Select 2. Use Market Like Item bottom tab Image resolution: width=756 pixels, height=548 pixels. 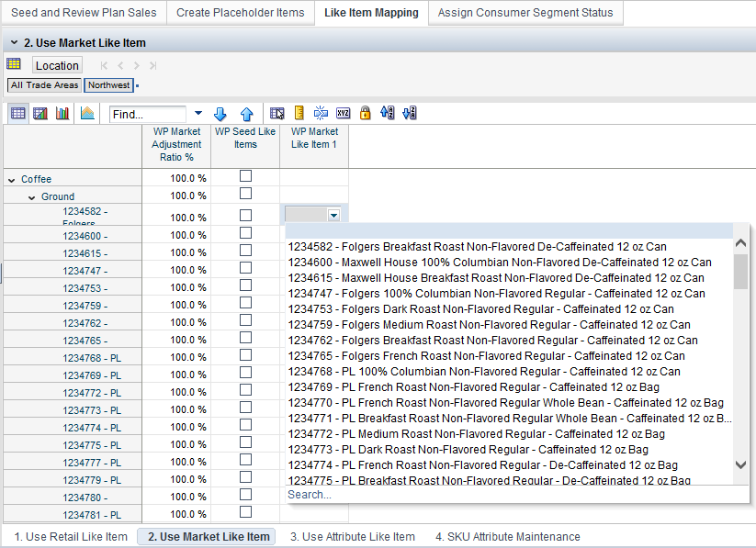pyautogui.click(x=207, y=536)
